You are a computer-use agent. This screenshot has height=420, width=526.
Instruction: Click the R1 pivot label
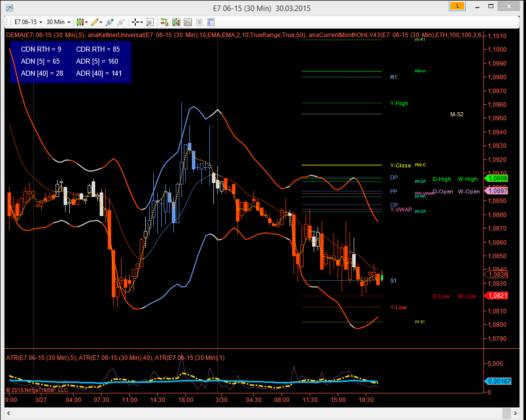coord(393,77)
